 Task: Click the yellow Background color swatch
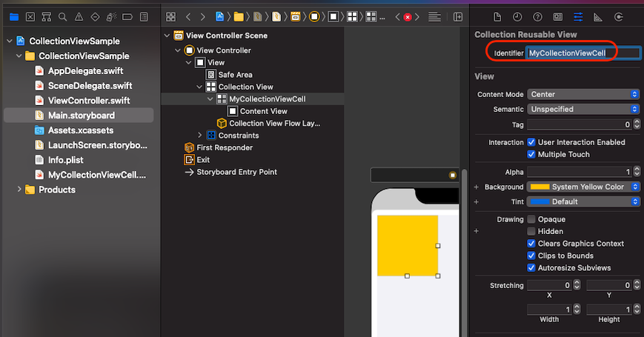(x=540, y=187)
